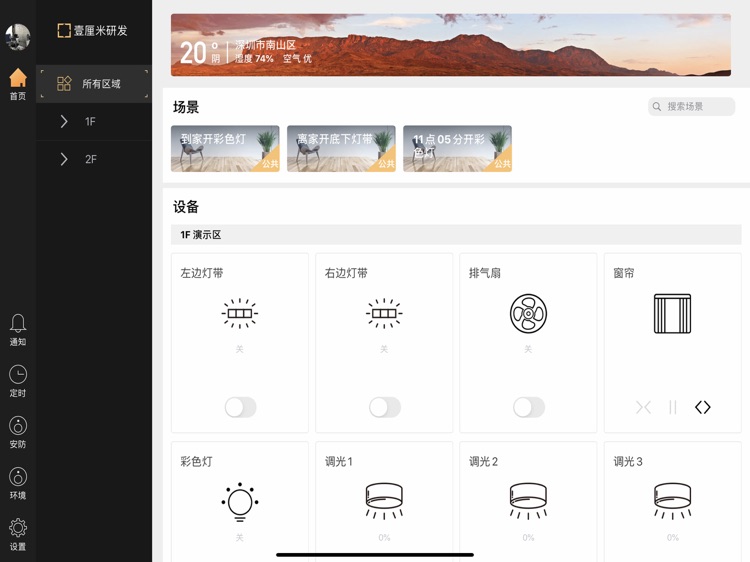This screenshot has width=750, height=562.
Task: Activate the 离家开底下灯带 scene
Action: point(342,149)
